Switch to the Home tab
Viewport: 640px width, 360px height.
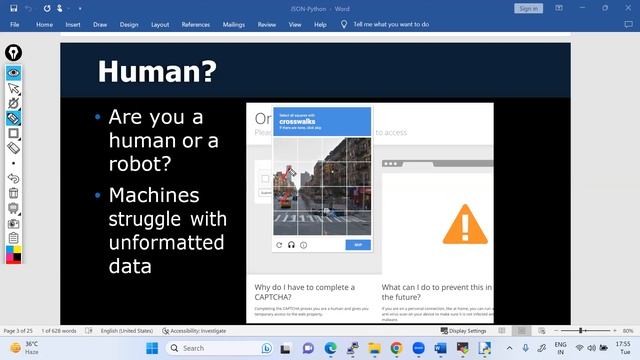44,24
